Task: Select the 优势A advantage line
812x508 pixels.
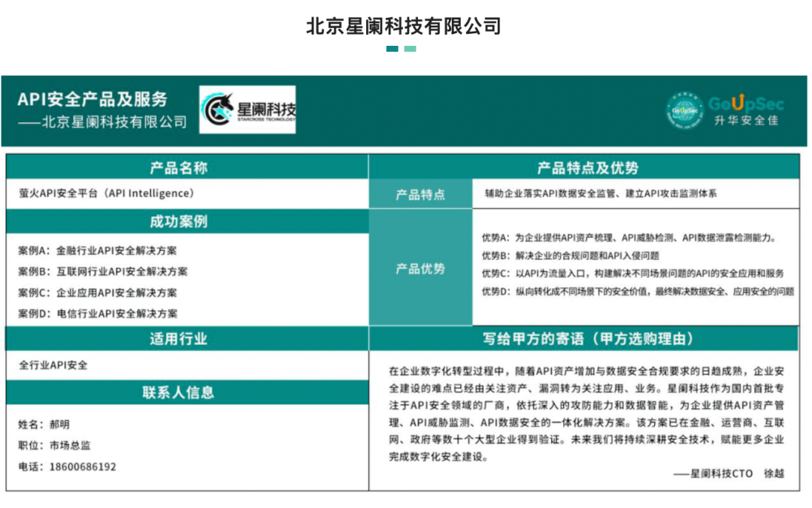Action: (629, 237)
